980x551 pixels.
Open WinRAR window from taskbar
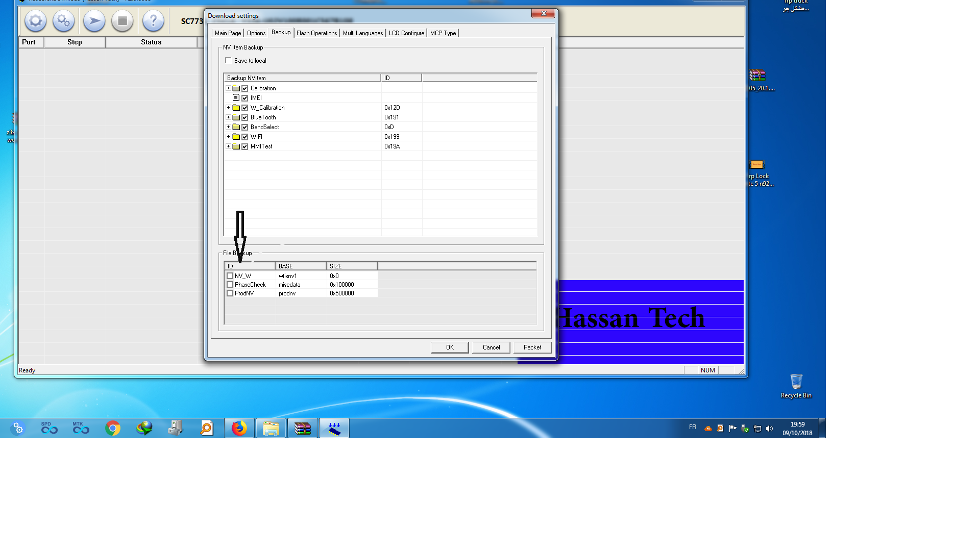click(x=302, y=428)
